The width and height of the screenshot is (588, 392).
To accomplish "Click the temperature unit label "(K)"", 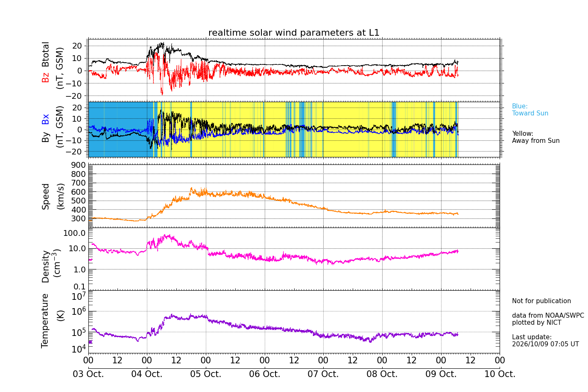I will 60,315.
